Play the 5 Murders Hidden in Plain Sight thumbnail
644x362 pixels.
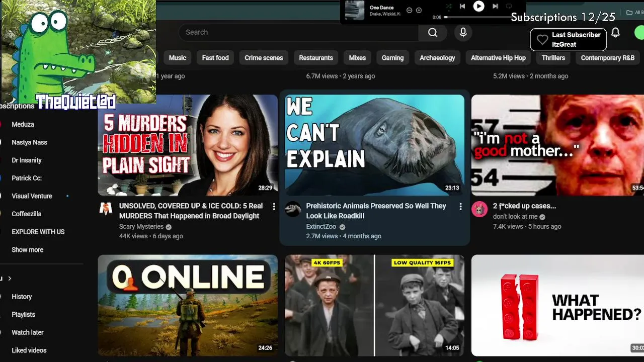[188, 145]
